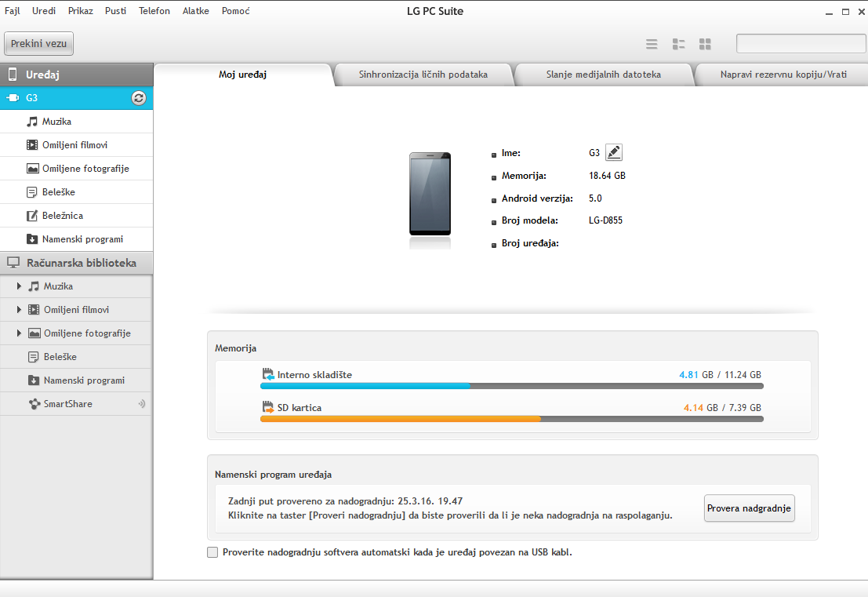Click the SD kartica storage icon
Image resolution: width=868 pixels, height=597 pixels.
268,408
